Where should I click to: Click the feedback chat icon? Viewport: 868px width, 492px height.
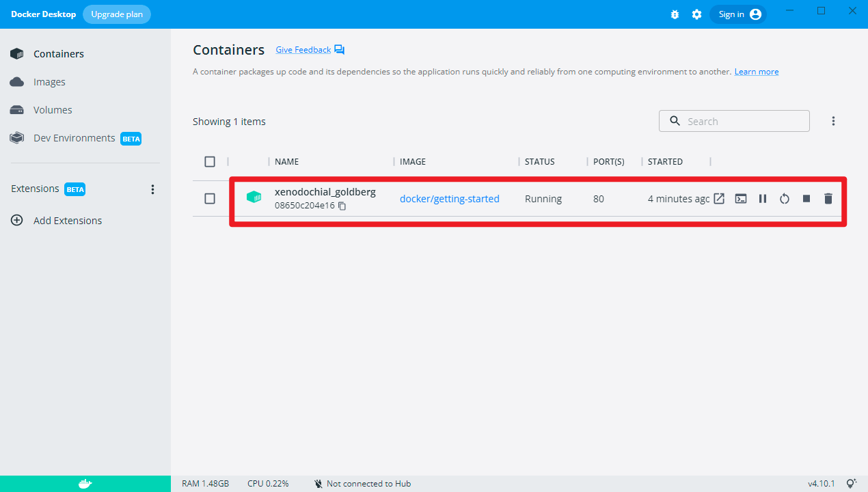[340, 50]
